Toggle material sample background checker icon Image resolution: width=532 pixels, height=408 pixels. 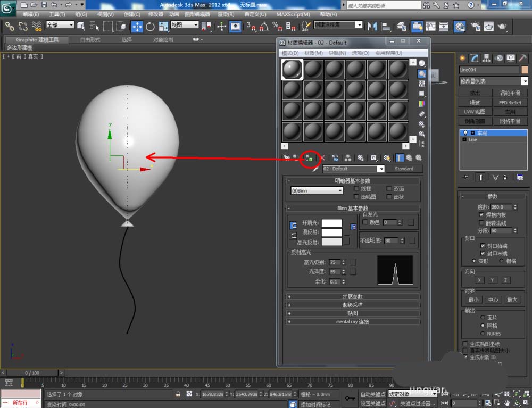point(422,84)
